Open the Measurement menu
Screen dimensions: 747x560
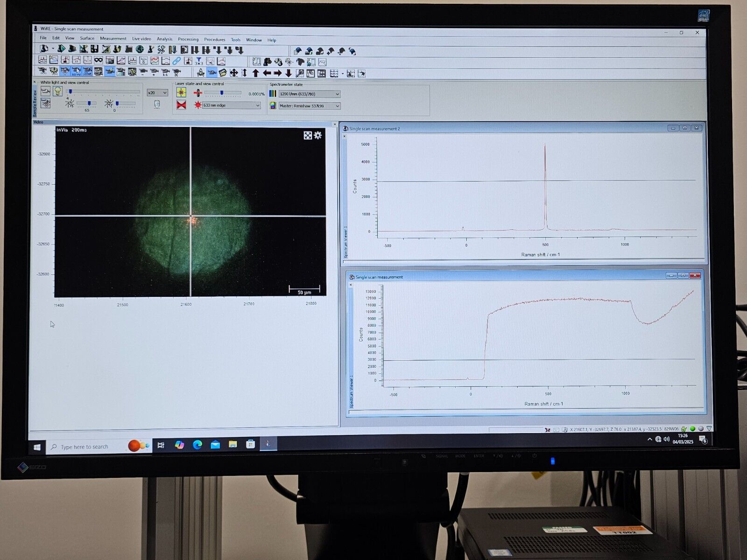[113, 39]
